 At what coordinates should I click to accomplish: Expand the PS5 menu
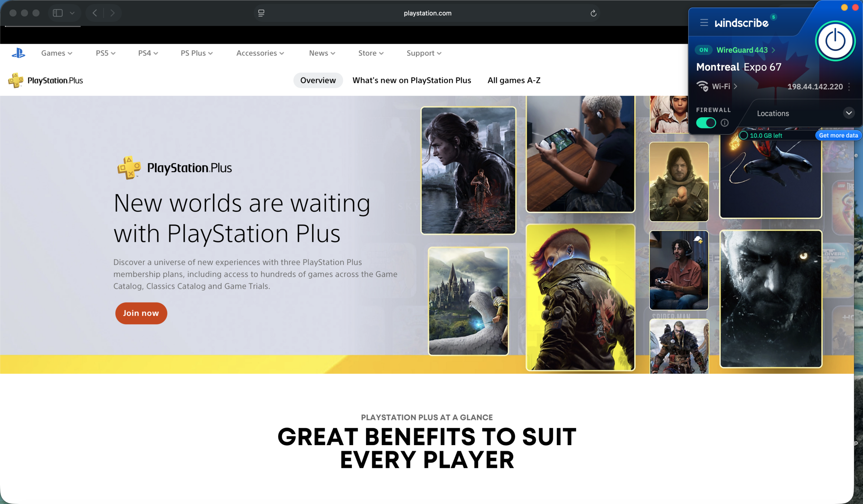106,53
